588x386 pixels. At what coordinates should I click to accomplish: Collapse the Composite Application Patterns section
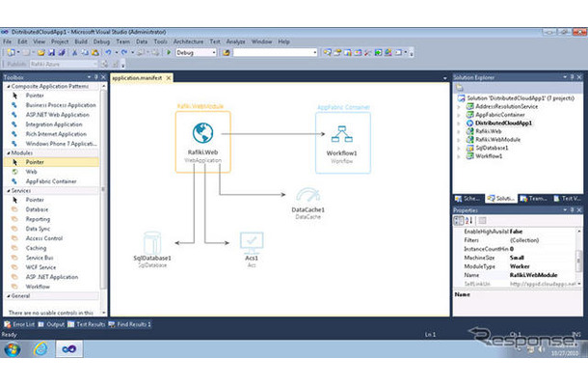coord(9,86)
